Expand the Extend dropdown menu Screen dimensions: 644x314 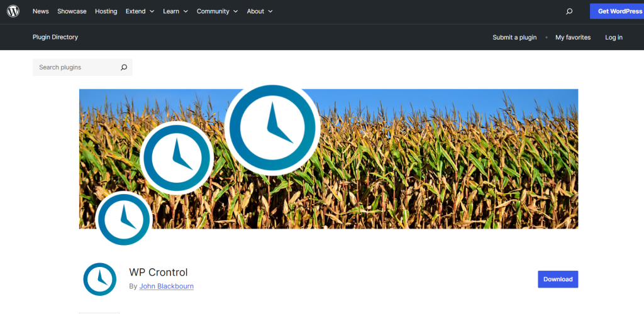[x=140, y=11]
